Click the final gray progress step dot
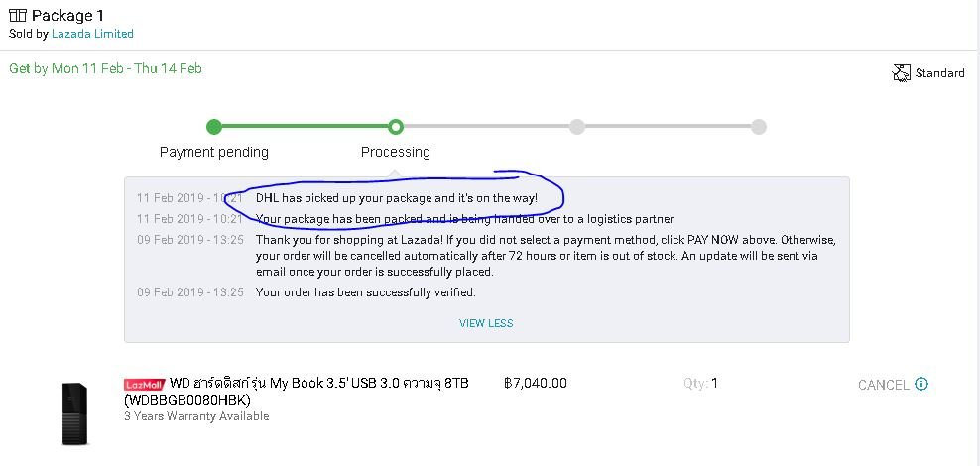Image resolution: width=980 pixels, height=466 pixels. pos(758,128)
